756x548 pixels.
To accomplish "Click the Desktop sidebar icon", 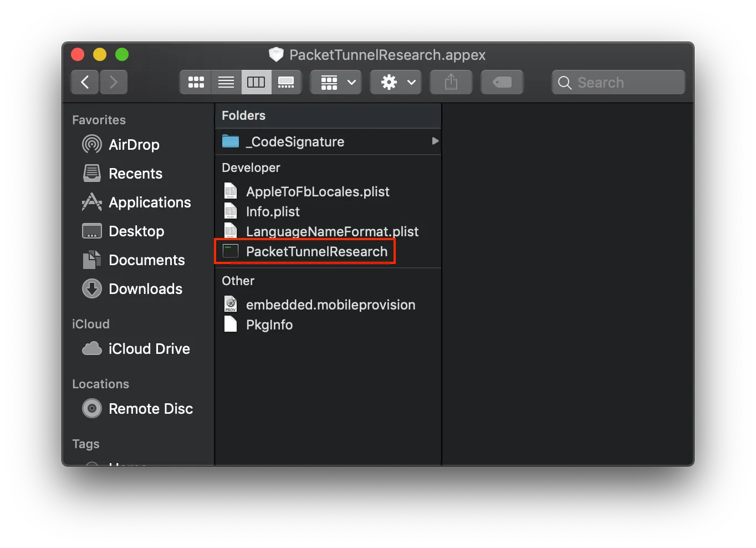I will point(92,231).
